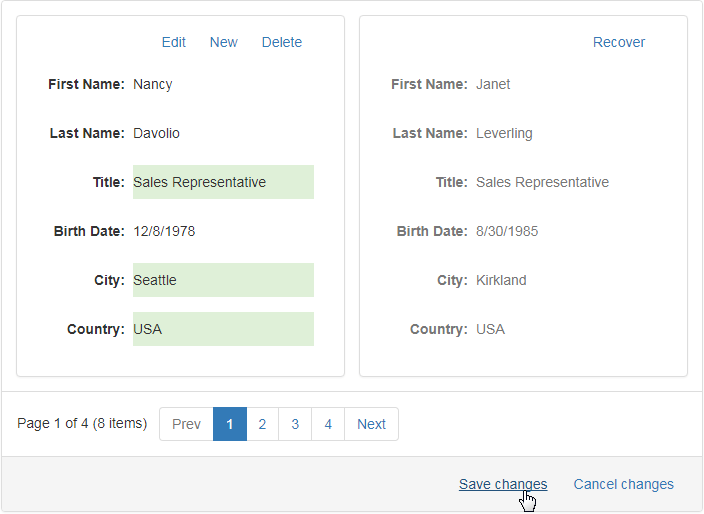704x514 pixels.
Task: Click the birth date 12/8/1978
Action: pos(164,231)
